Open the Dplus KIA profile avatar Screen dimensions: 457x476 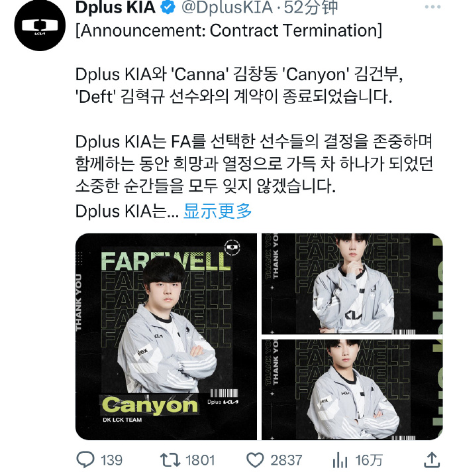40,25
